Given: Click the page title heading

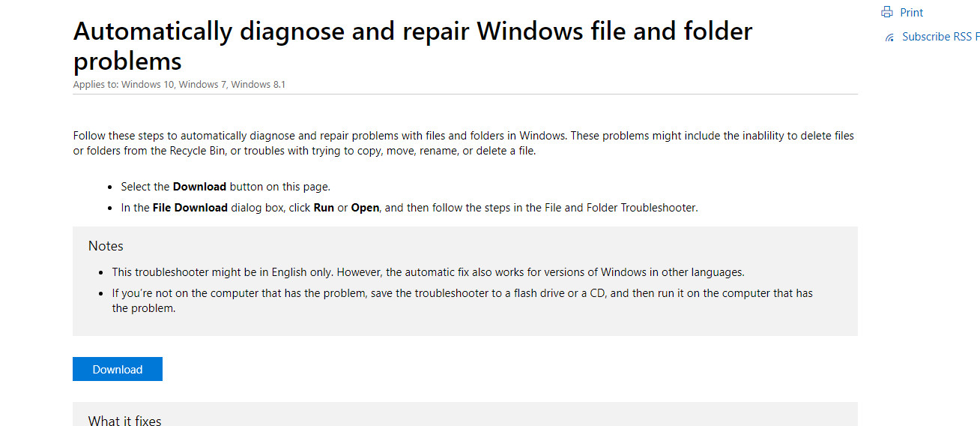Looking at the screenshot, I should pyautogui.click(x=412, y=45).
